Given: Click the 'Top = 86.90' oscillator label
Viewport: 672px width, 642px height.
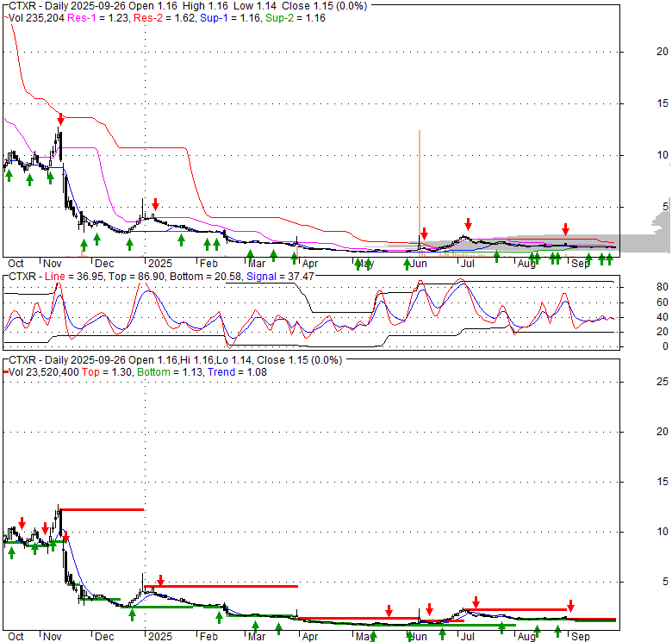Looking at the screenshot, I should pyautogui.click(x=137, y=277).
